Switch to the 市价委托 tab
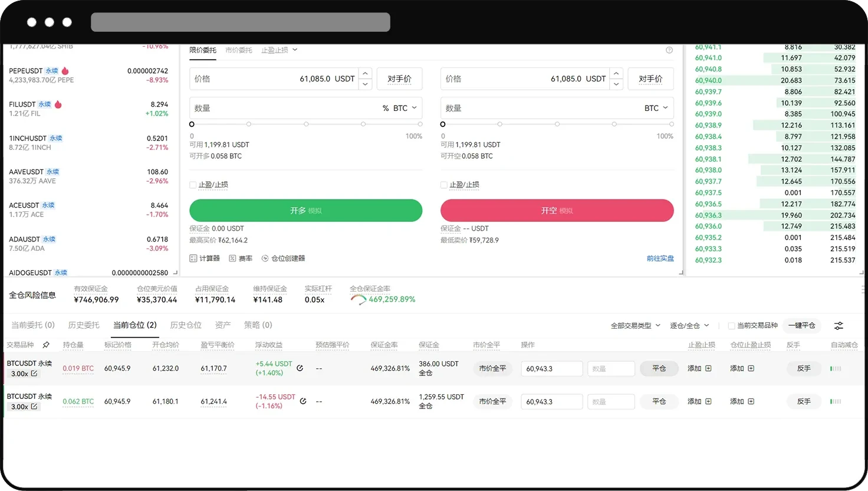 (x=238, y=50)
